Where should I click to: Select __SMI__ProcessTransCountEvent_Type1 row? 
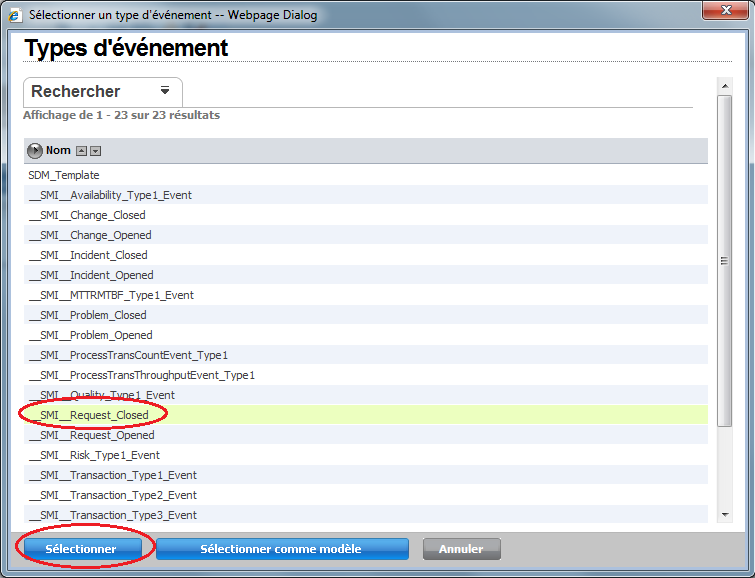click(x=366, y=355)
